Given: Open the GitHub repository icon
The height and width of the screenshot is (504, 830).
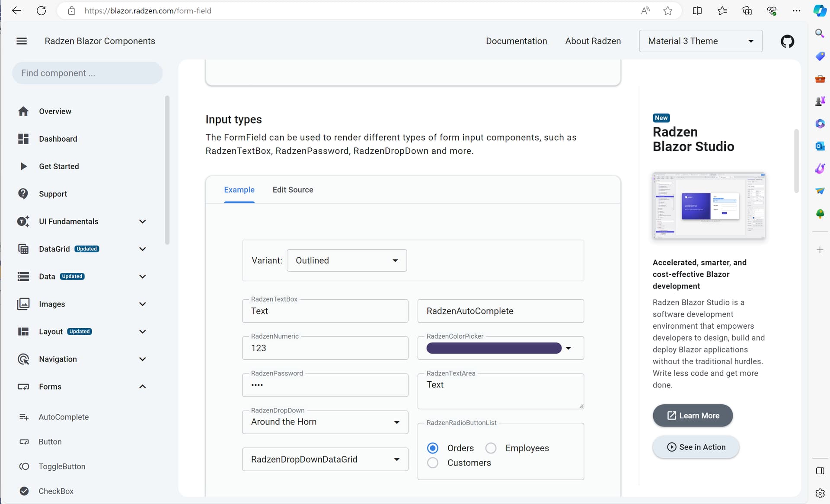Looking at the screenshot, I should click(787, 41).
